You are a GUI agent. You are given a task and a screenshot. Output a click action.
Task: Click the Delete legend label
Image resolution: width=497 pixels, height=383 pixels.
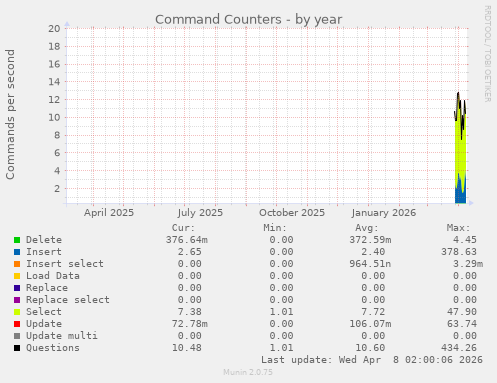(44, 240)
